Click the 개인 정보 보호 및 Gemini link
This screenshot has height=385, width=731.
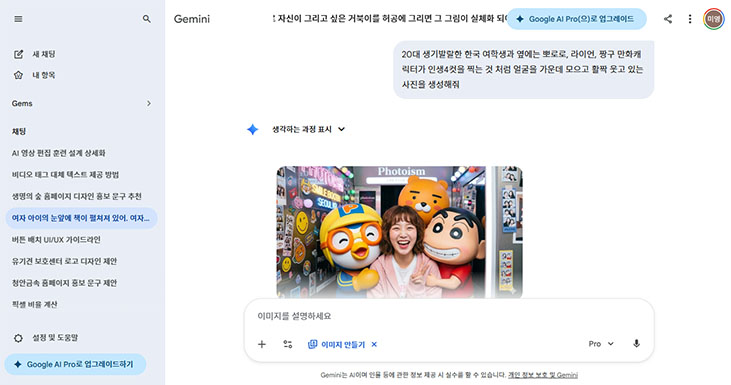click(543, 375)
